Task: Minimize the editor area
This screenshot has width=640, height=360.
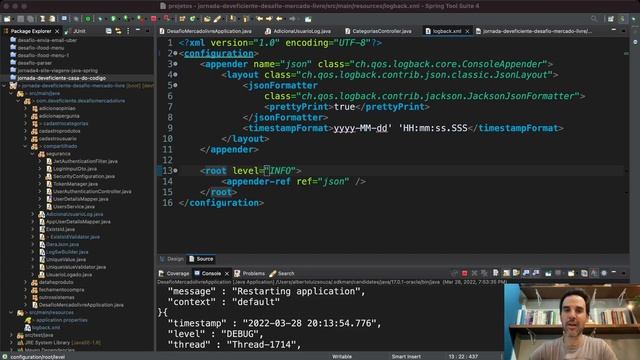Action: pos(614,30)
